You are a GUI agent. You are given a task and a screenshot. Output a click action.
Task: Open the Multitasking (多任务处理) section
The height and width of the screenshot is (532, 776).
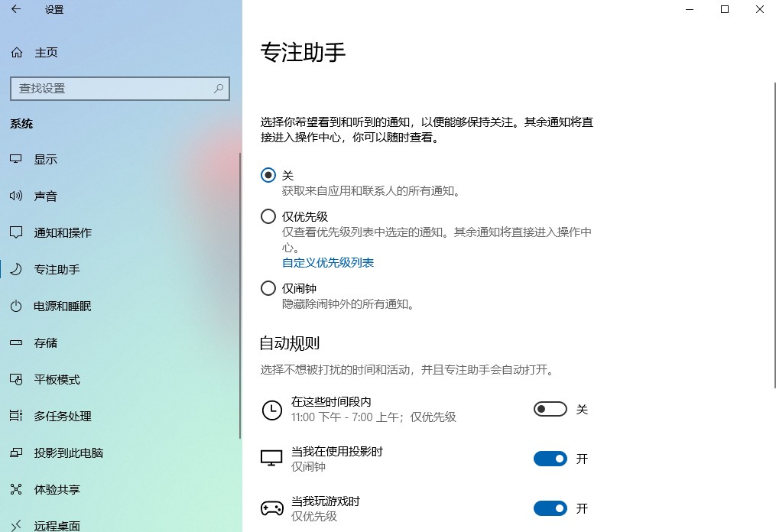tap(63, 417)
